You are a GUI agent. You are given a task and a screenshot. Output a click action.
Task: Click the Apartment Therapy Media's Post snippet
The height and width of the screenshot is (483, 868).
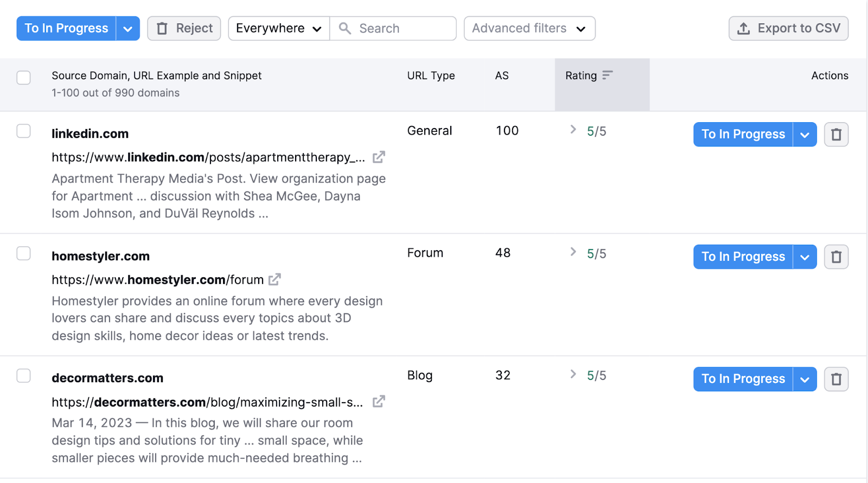tap(219, 196)
